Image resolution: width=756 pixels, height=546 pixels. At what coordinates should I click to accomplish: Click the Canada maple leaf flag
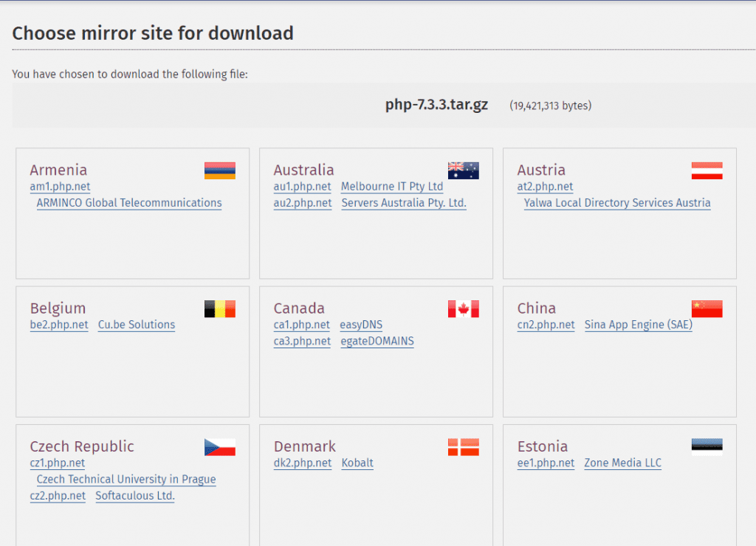464,309
